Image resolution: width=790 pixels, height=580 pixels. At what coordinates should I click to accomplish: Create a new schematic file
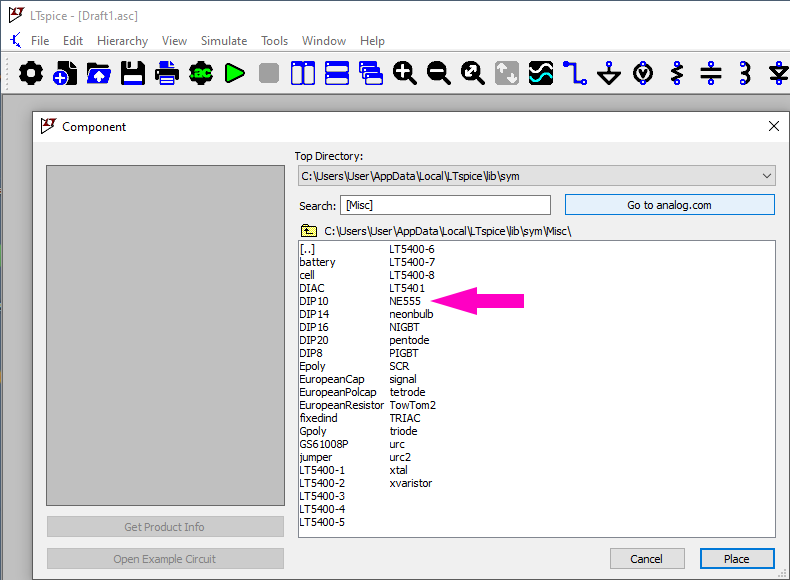tap(65, 74)
